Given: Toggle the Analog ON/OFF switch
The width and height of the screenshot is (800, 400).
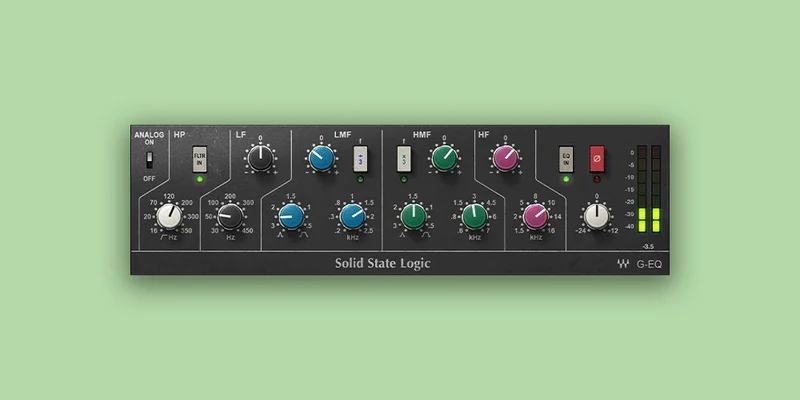Looking at the screenshot, I should pos(149,160).
